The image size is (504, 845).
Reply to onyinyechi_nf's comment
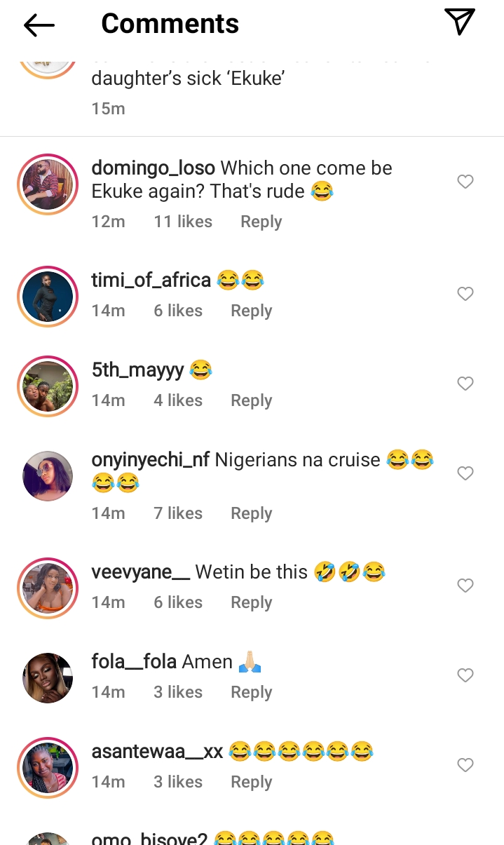click(251, 513)
